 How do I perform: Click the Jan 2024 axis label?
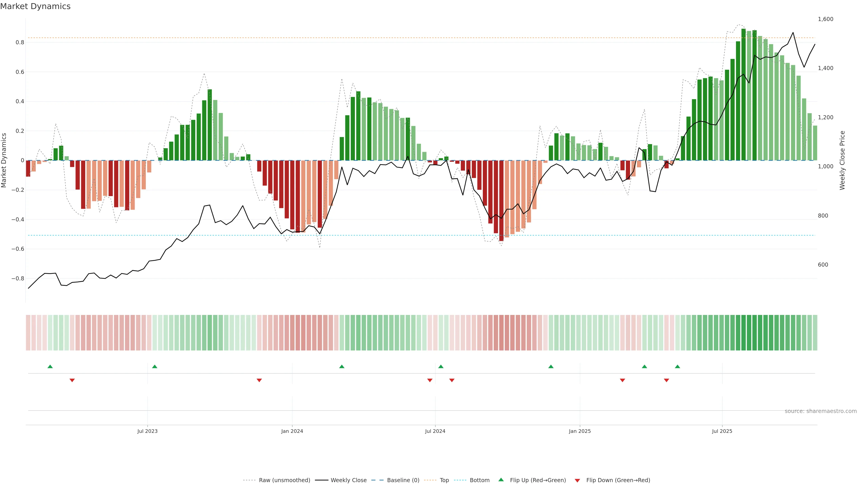point(292,431)
